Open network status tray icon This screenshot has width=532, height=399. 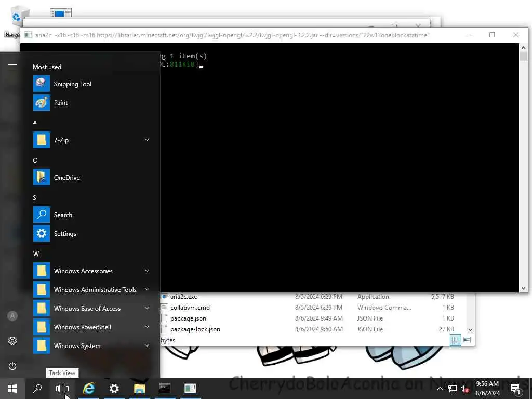[x=452, y=389]
